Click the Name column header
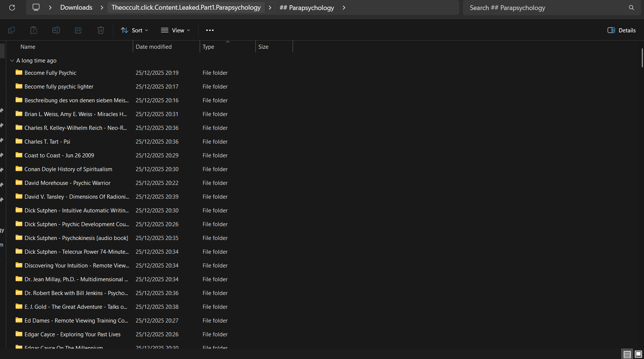This screenshot has height=359, width=644. click(x=28, y=47)
